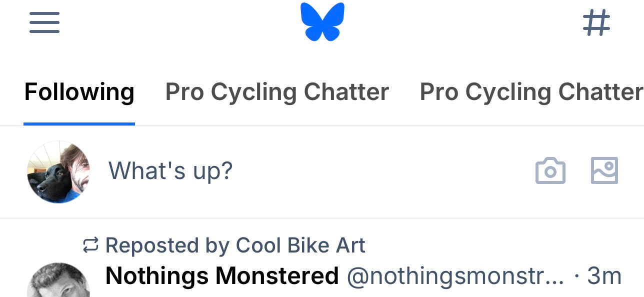Viewport: 644px width, 297px height.
Task: Tap the blue Bluesky butterfly logo
Action: click(322, 22)
